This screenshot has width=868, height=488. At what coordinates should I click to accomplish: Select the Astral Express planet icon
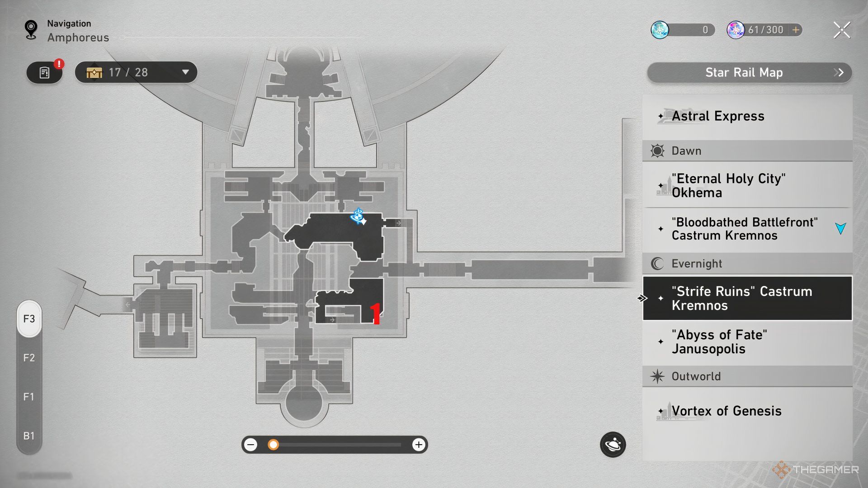click(659, 116)
